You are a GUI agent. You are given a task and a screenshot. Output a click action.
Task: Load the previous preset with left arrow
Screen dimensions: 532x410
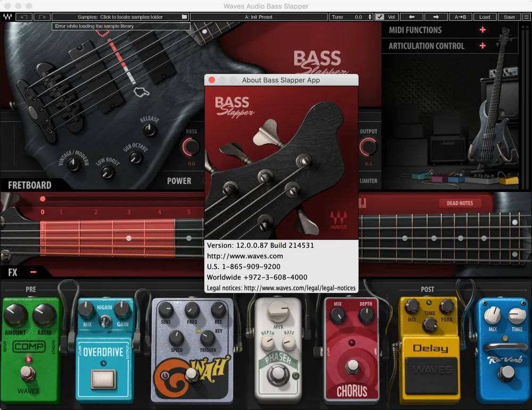[412, 16]
